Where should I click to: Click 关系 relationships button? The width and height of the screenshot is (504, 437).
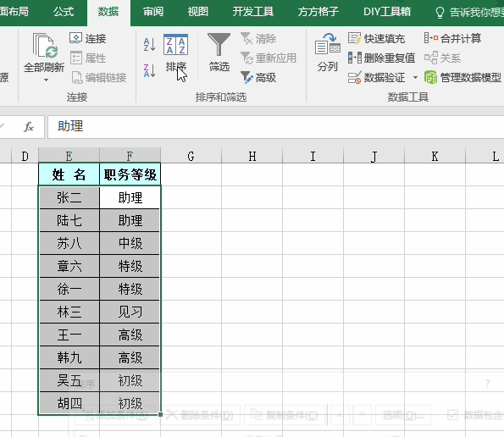click(x=443, y=58)
